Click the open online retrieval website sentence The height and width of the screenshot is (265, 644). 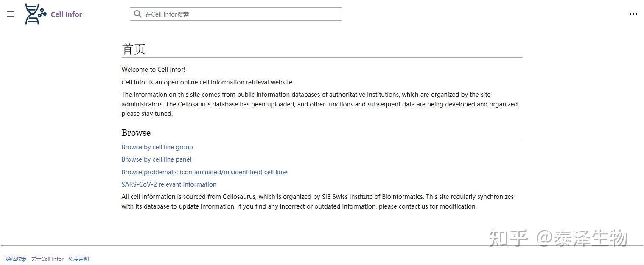click(x=207, y=82)
